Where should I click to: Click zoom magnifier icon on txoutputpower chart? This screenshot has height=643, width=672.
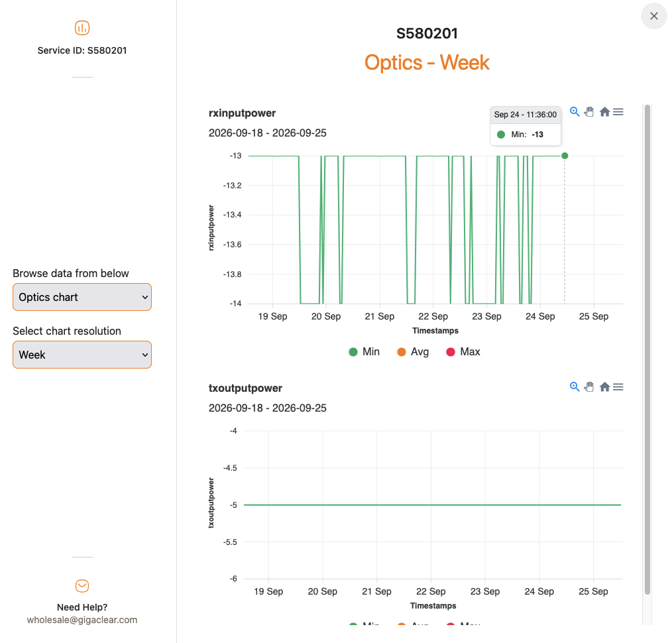point(575,386)
